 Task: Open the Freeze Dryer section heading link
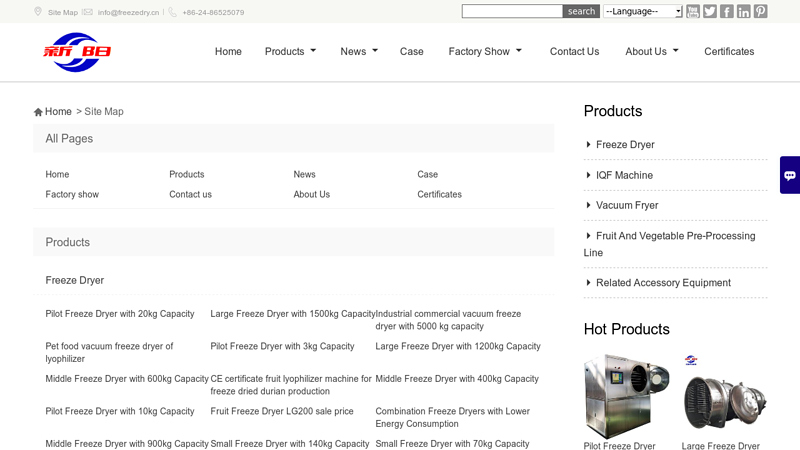[74, 280]
